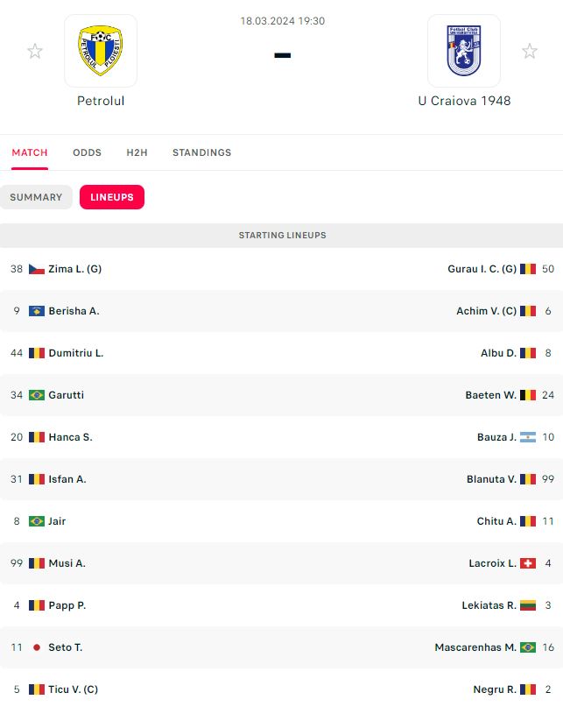Show the Summary view

[x=36, y=197]
